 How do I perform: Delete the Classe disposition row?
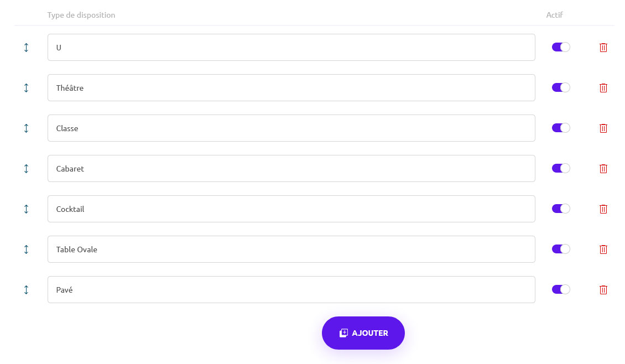pos(603,128)
